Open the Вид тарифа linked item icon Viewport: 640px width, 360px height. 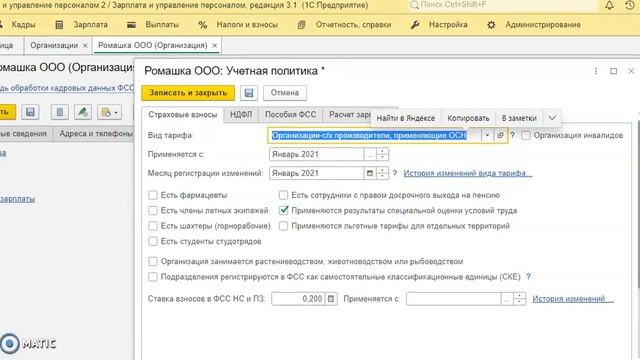pos(500,135)
